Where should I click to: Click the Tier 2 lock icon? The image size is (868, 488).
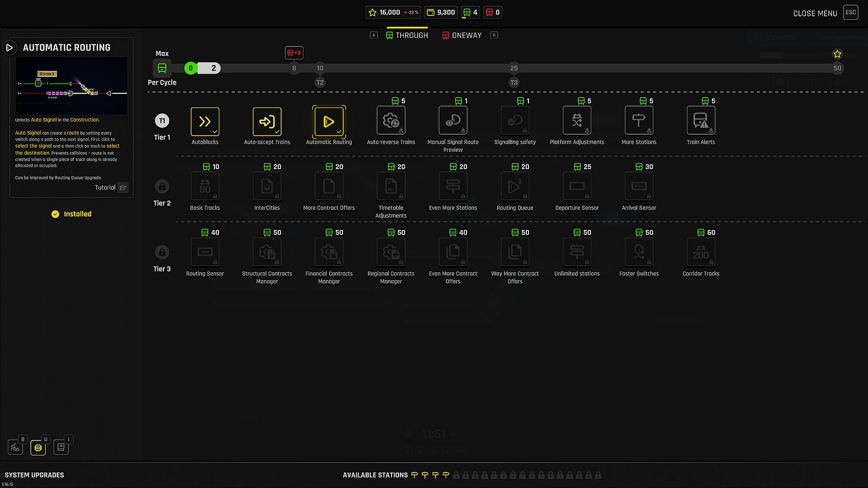(162, 186)
